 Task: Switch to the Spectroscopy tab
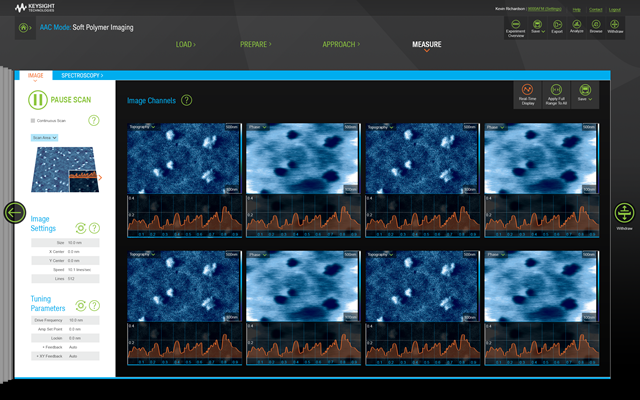coord(82,75)
